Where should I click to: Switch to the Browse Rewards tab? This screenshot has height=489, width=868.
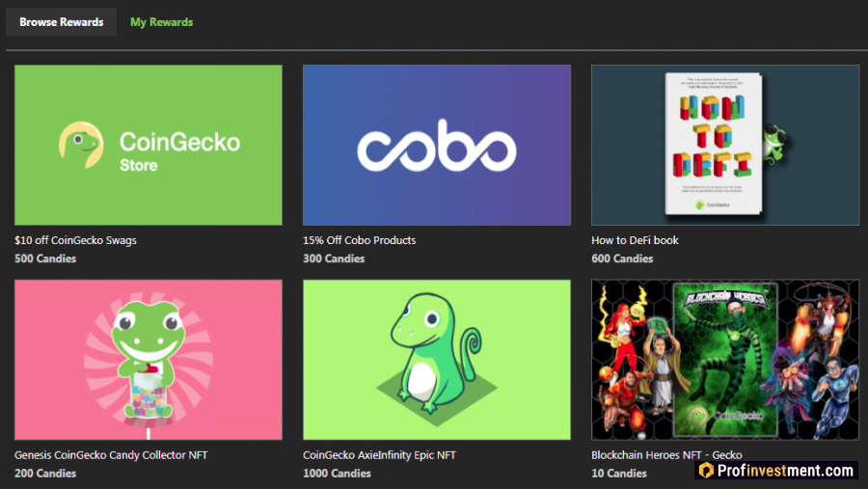coord(62,22)
